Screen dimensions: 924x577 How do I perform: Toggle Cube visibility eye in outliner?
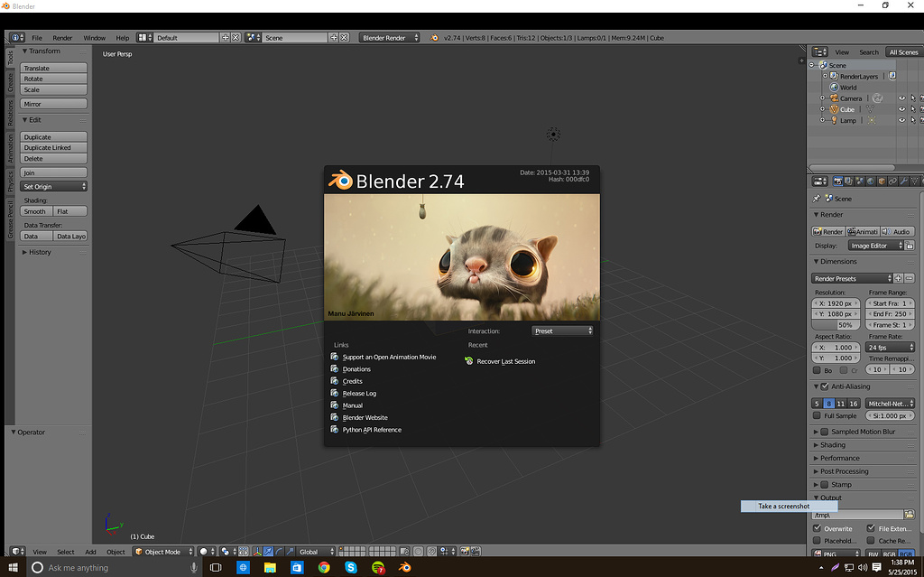[901, 109]
